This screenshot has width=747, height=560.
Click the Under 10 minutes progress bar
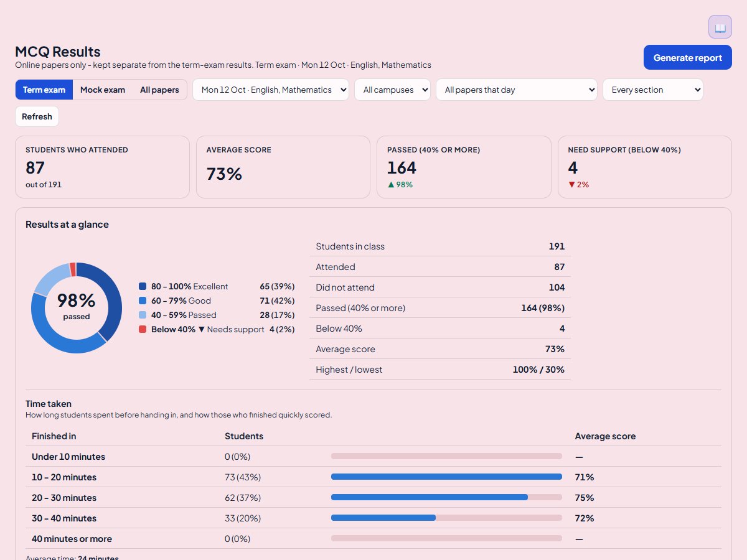pos(446,456)
